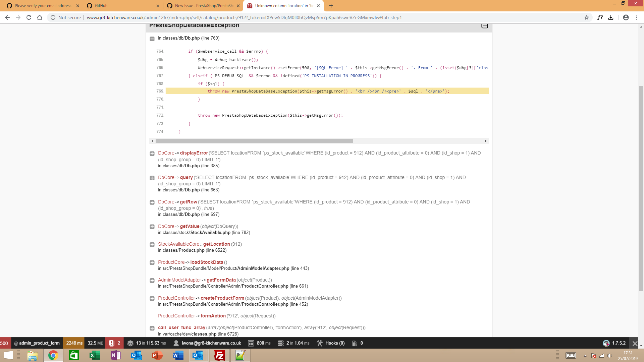
Task: Click the browser address bar URL
Action: [244, 17]
